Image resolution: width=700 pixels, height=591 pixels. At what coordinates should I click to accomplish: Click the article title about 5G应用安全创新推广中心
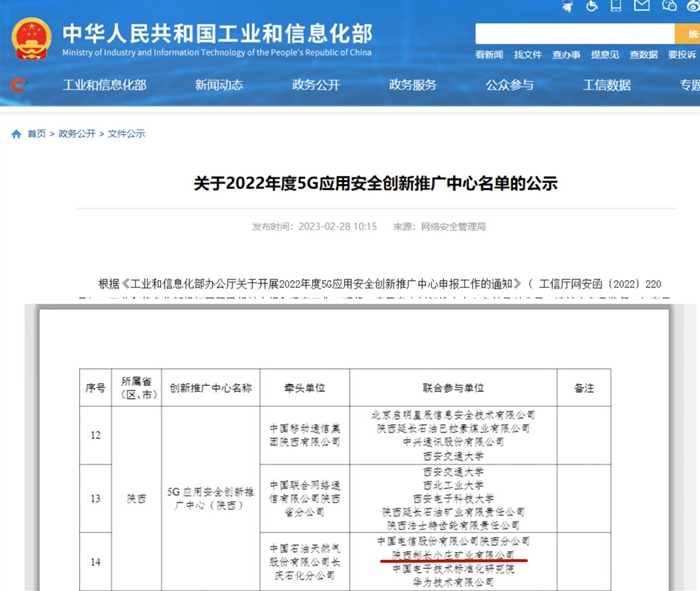pyautogui.click(x=375, y=183)
